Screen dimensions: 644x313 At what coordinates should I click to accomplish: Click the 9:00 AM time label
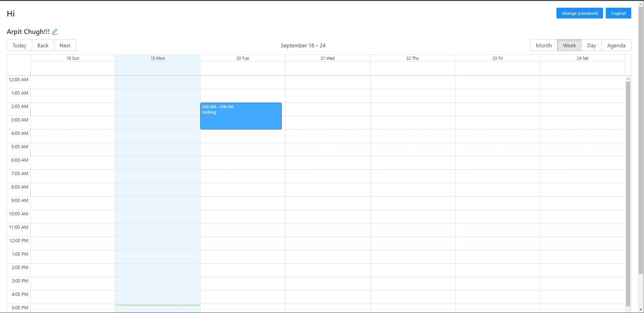(x=20, y=200)
